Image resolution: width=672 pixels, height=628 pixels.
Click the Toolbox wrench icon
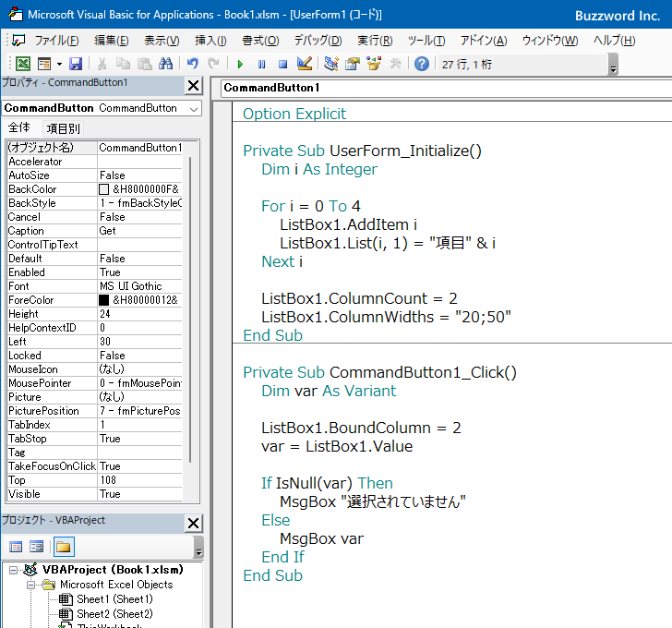[x=395, y=64]
